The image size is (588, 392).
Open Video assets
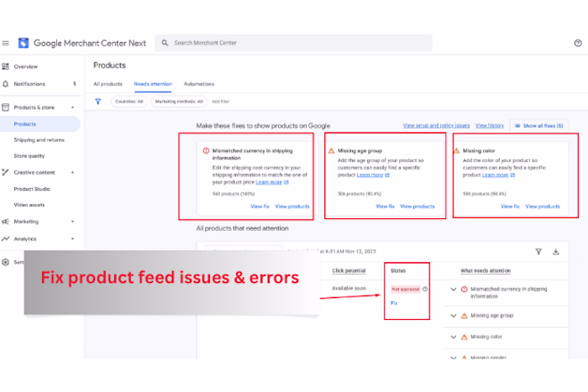coord(29,205)
